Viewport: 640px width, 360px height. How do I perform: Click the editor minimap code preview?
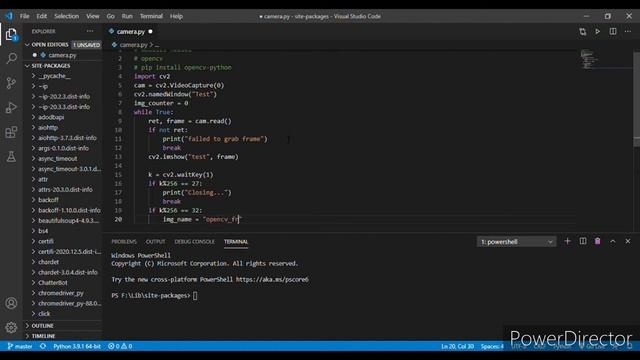point(589,60)
